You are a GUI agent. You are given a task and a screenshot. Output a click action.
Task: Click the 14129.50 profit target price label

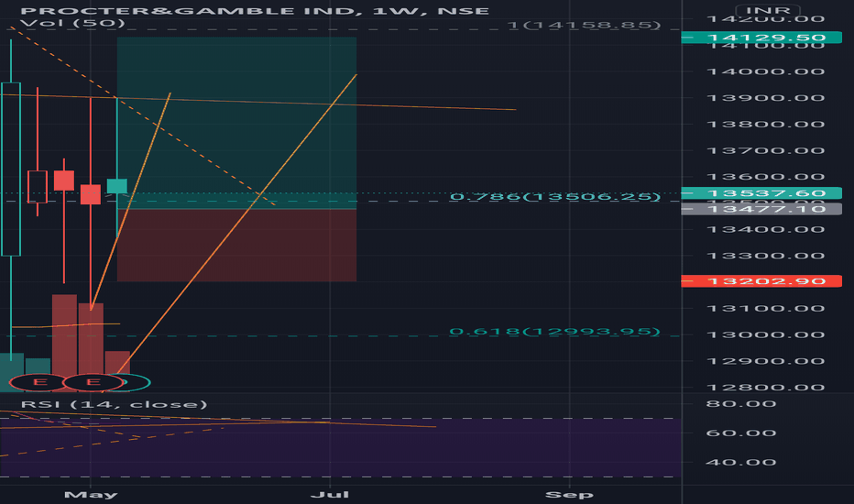tap(761, 38)
